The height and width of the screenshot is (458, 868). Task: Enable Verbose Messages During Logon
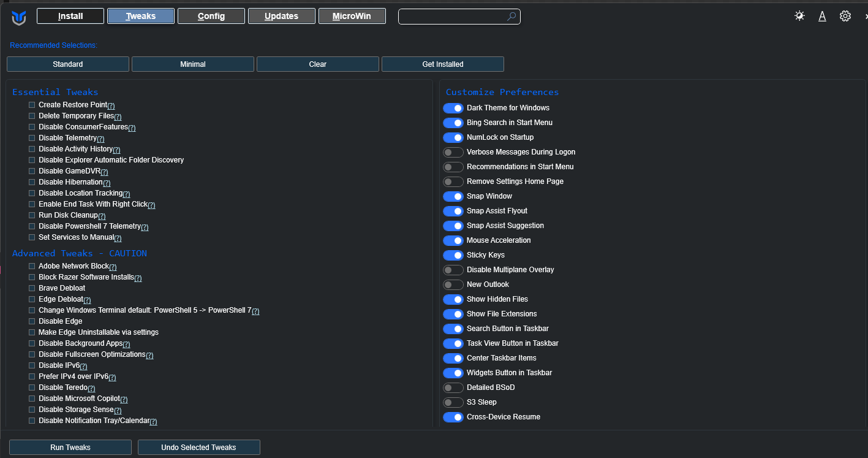pos(453,152)
